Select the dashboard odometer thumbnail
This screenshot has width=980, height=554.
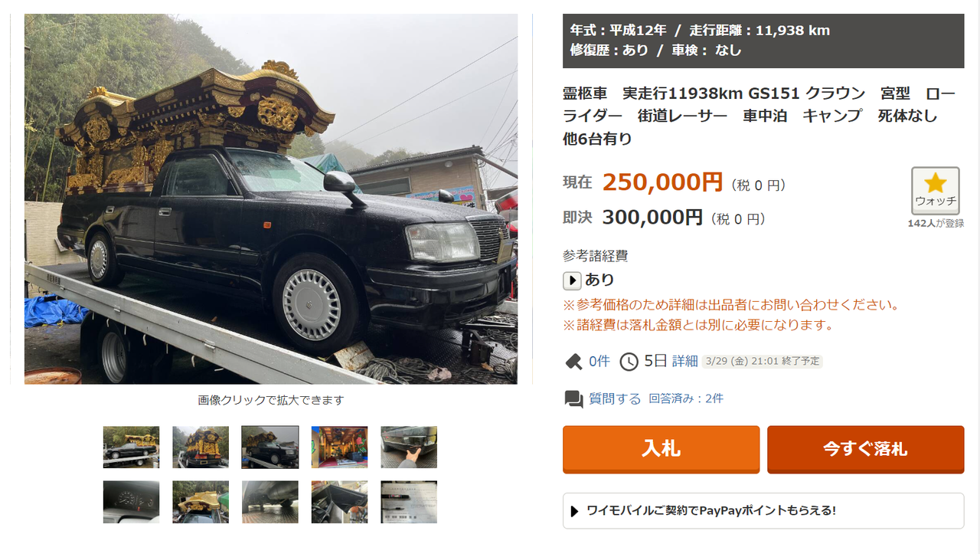tap(132, 502)
